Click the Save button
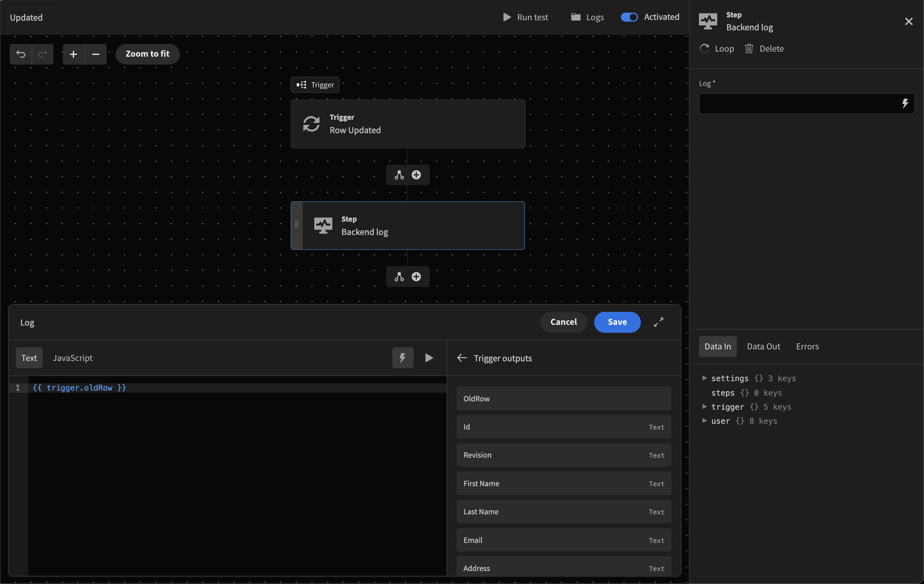924x584 pixels. click(x=617, y=322)
